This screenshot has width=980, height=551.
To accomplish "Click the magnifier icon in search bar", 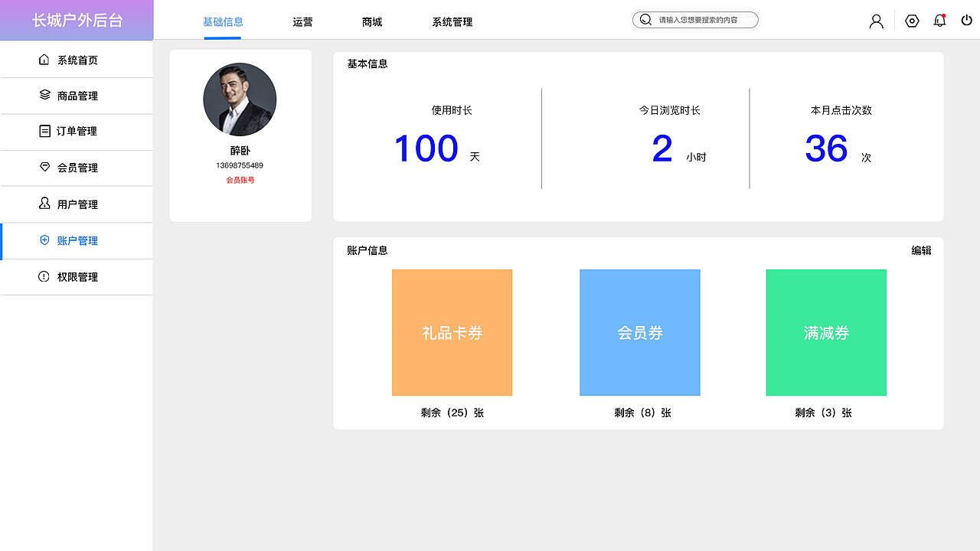I will click(x=645, y=19).
